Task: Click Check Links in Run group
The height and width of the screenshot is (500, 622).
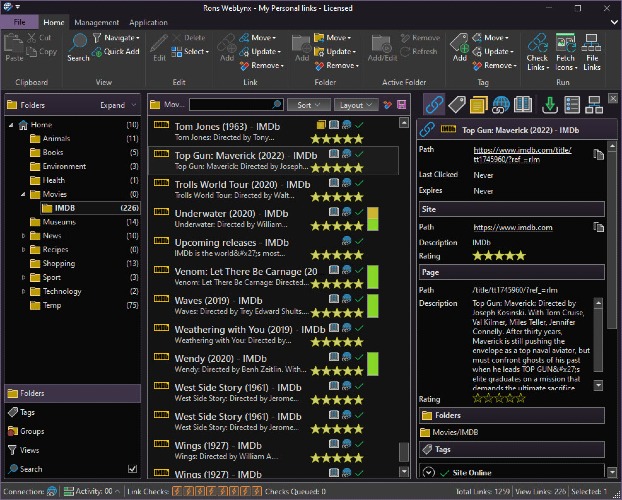Action: pyautogui.click(x=538, y=52)
